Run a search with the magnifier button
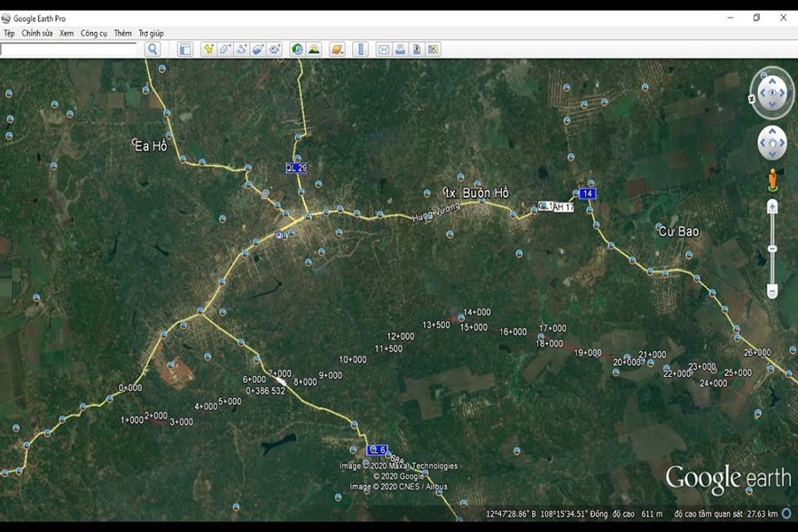The width and height of the screenshot is (798, 532). click(152, 50)
